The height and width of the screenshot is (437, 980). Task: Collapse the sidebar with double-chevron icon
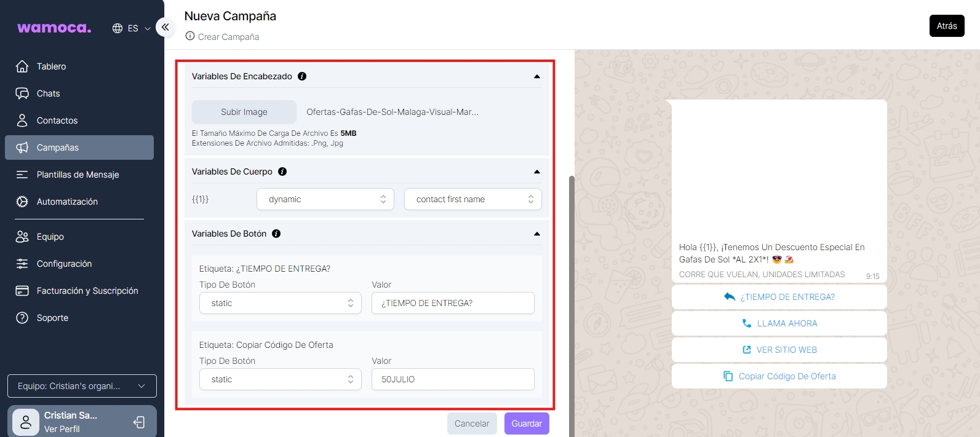coord(165,27)
